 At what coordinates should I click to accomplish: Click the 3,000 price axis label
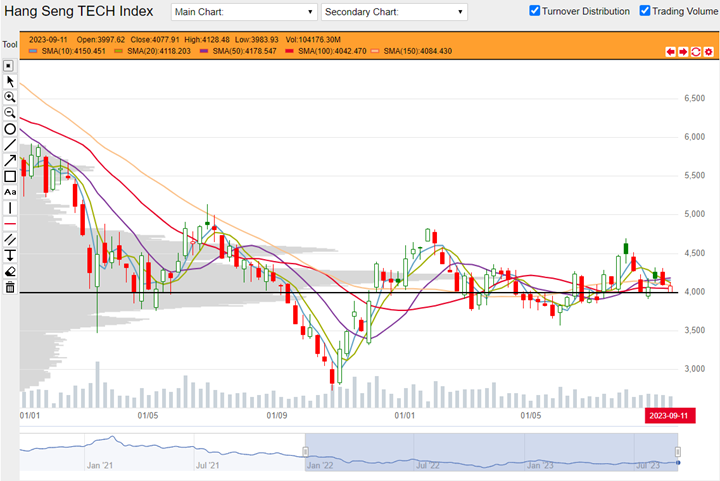[694, 369]
